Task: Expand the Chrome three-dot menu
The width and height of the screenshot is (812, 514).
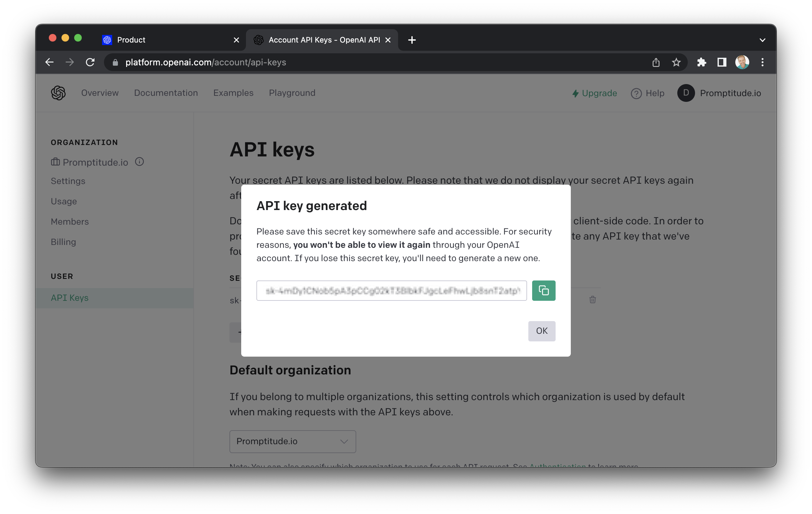Action: 762,62
